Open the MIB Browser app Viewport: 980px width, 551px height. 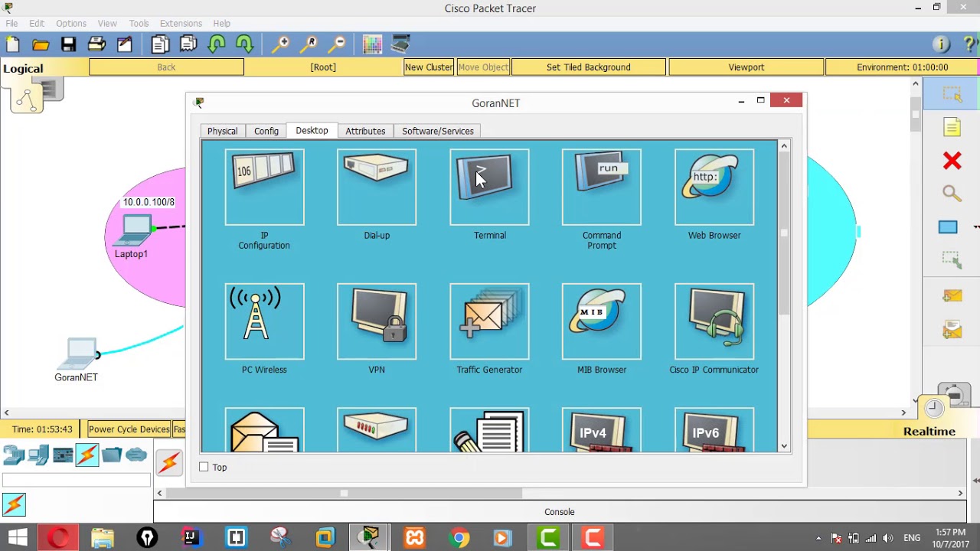pos(602,321)
